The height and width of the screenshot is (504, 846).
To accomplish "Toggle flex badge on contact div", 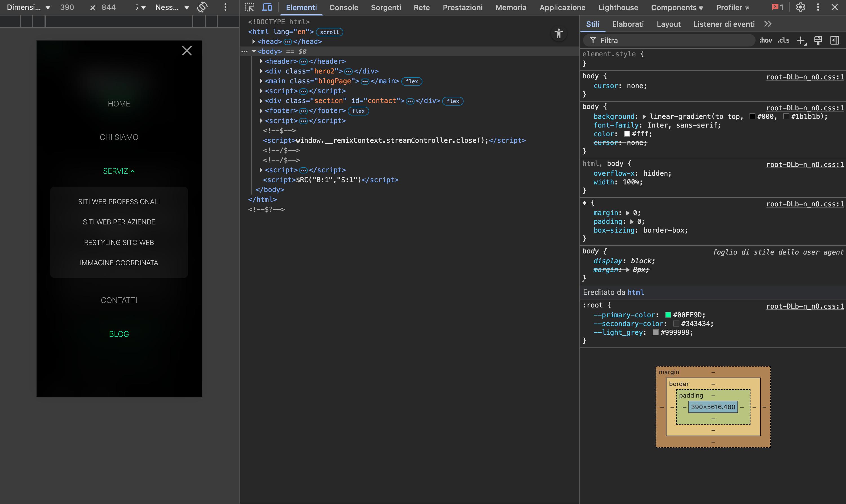I will coord(453,101).
